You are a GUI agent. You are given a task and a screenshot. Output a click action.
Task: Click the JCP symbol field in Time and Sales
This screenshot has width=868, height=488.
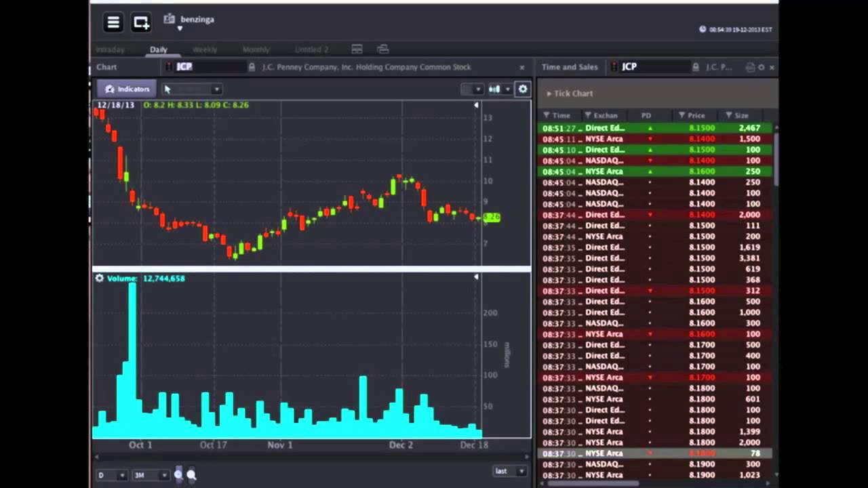[x=654, y=67]
